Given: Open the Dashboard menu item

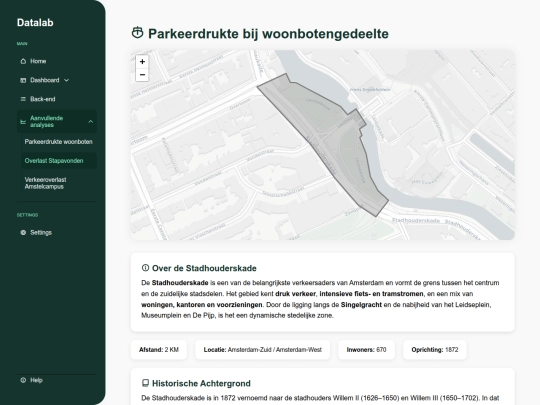Looking at the screenshot, I should (x=57, y=80).
